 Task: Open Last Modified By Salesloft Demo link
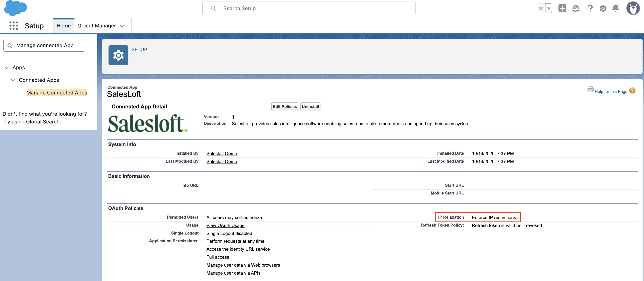[221, 161]
